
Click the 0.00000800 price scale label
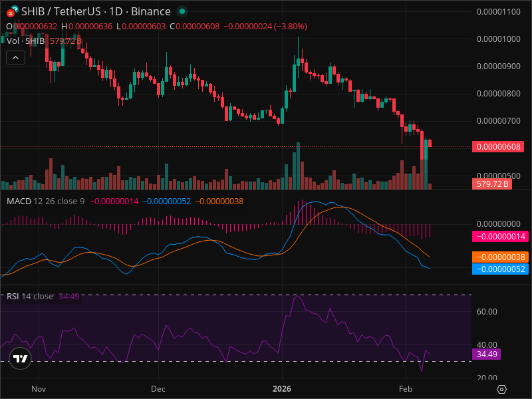click(x=498, y=94)
